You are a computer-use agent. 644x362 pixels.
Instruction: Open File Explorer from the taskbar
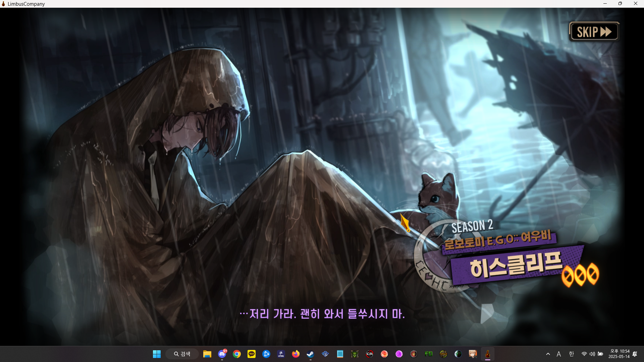coord(207,354)
